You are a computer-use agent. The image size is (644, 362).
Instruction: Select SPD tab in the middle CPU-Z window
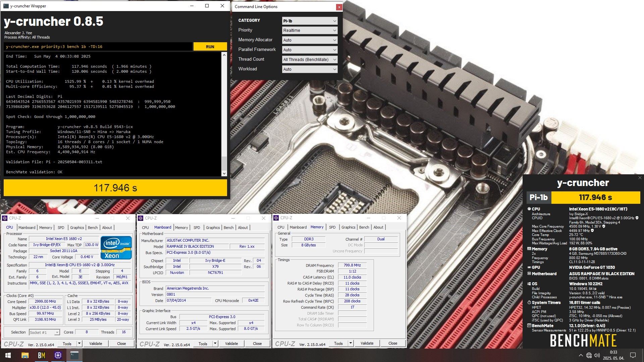click(197, 228)
